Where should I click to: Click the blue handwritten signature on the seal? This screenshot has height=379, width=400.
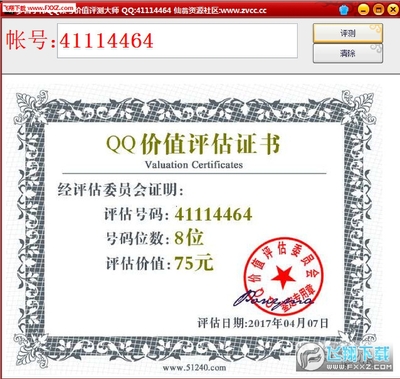(273, 298)
